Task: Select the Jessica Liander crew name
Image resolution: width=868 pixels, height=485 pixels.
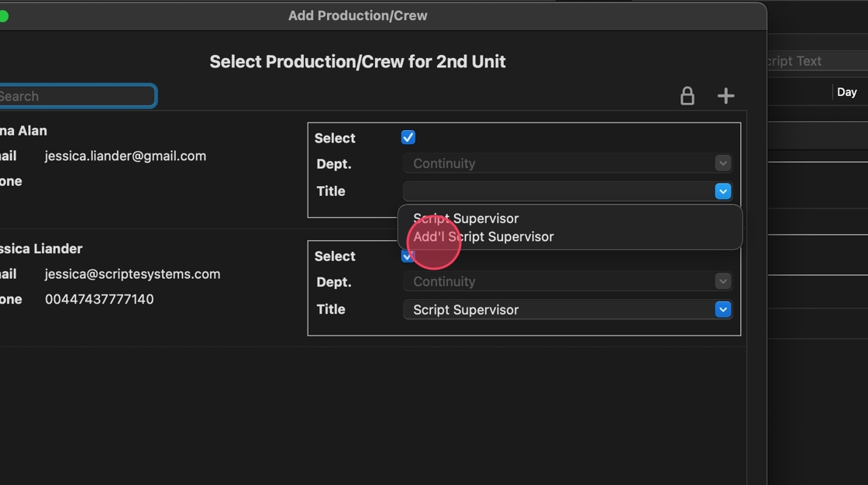Action: (x=40, y=249)
